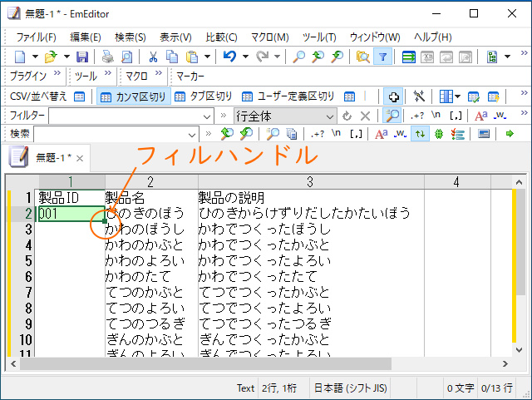Click the normal mode icon beside CSV/並べ替え
Screen dimensions: 532x400
[80, 96]
